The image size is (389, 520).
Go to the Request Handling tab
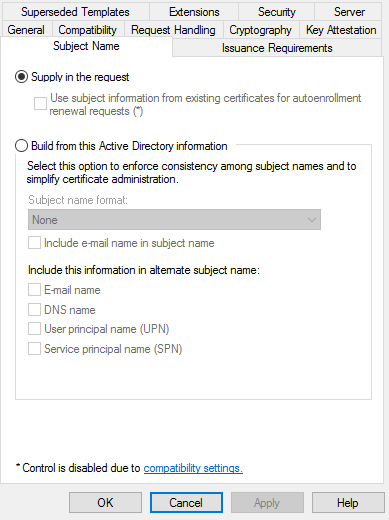point(173,30)
